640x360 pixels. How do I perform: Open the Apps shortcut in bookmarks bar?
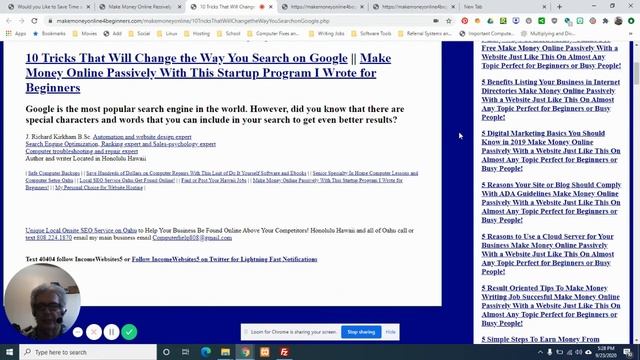point(16,34)
